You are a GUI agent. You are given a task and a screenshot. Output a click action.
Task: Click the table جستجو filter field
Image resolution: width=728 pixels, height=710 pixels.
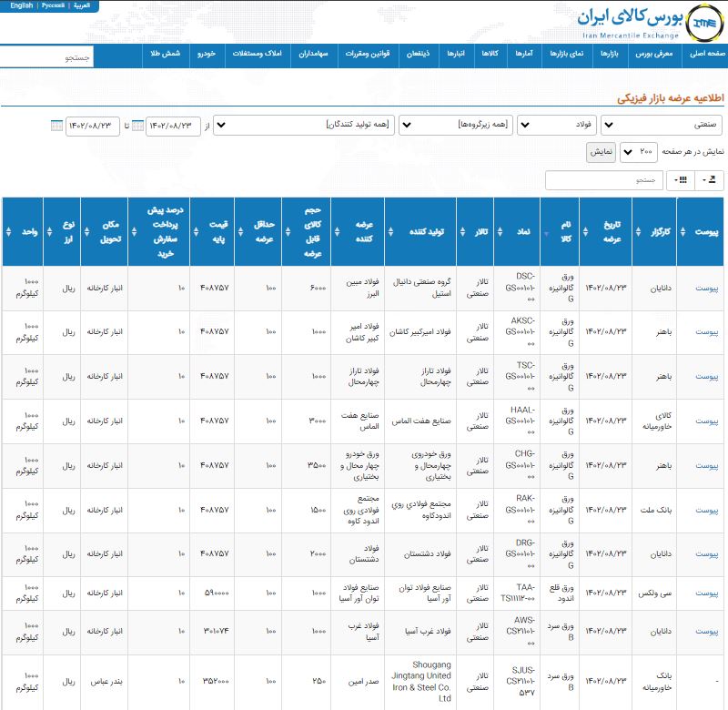(604, 180)
